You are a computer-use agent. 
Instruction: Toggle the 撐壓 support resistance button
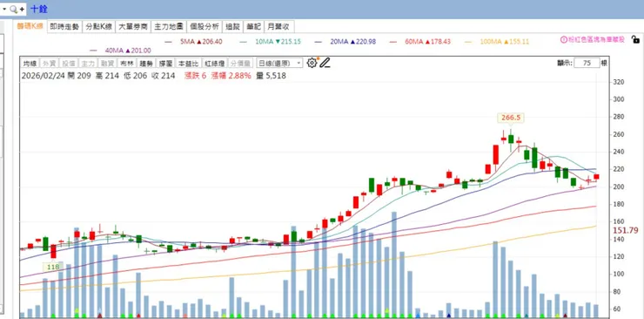coord(165,64)
